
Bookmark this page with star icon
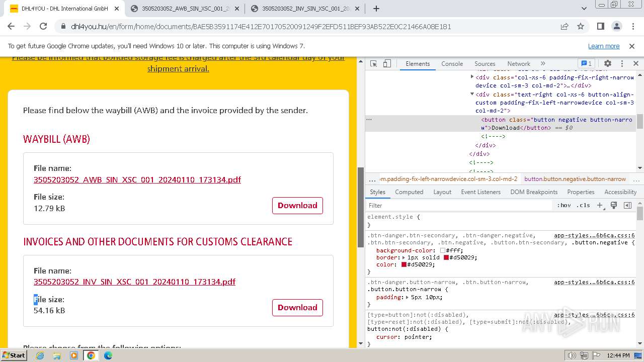[x=581, y=27]
